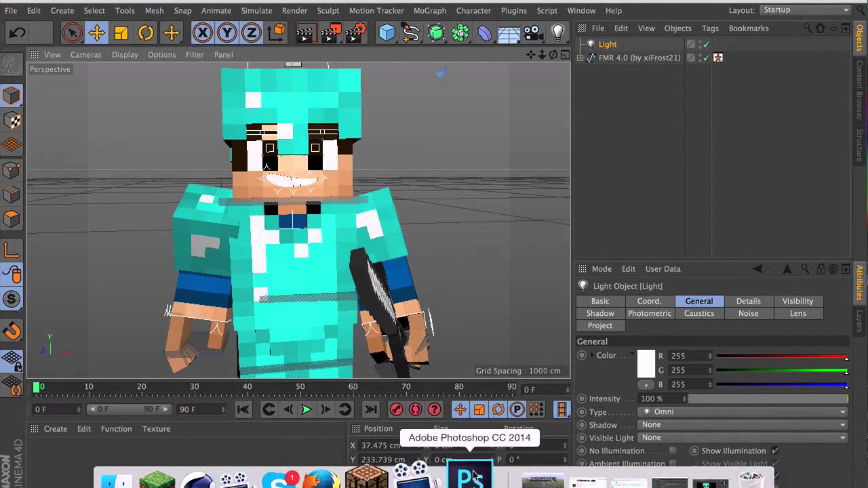This screenshot has width=868, height=488.
Task: Adjust the red R color slider
Action: tap(781, 357)
